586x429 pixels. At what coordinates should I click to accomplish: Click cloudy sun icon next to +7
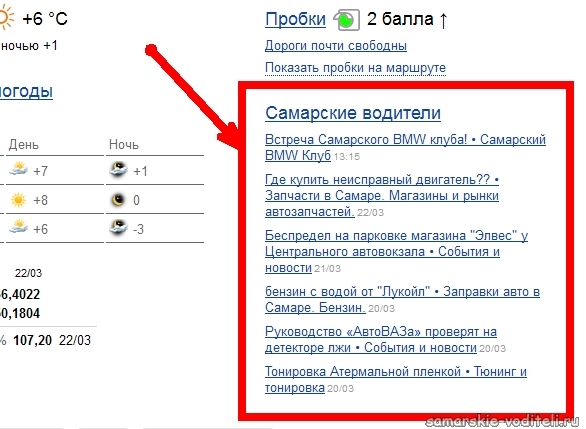(x=19, y=169)
